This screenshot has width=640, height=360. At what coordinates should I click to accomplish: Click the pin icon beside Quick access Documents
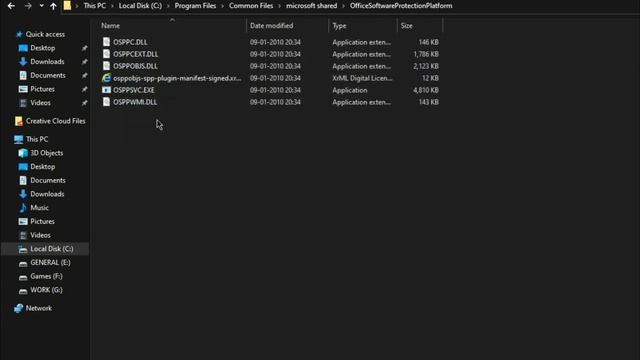tap(84, 76)
